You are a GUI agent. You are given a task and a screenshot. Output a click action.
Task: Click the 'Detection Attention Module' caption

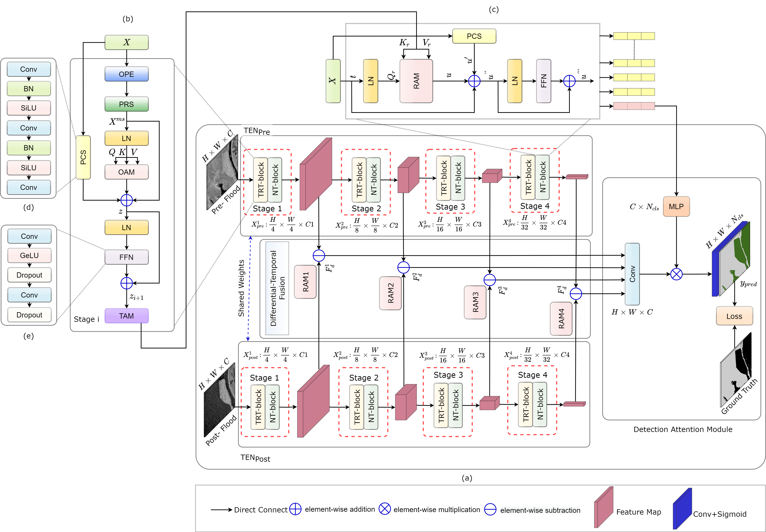(x=683, y=429)
